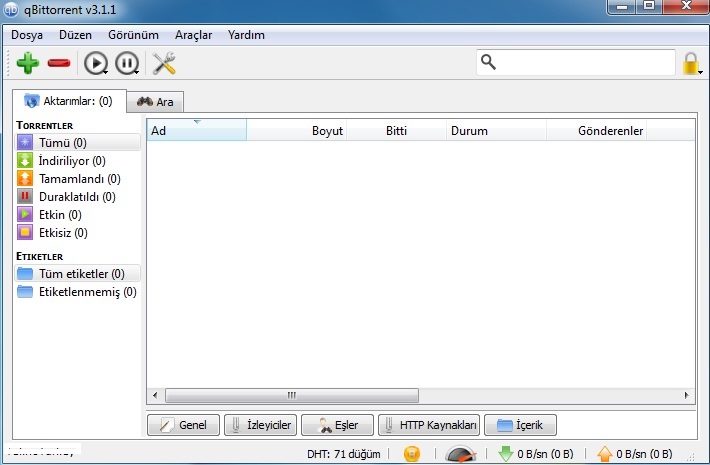Click the download speed indicator in status bar
The height and width of the screenshot is (465, 710).
point(537,454)
